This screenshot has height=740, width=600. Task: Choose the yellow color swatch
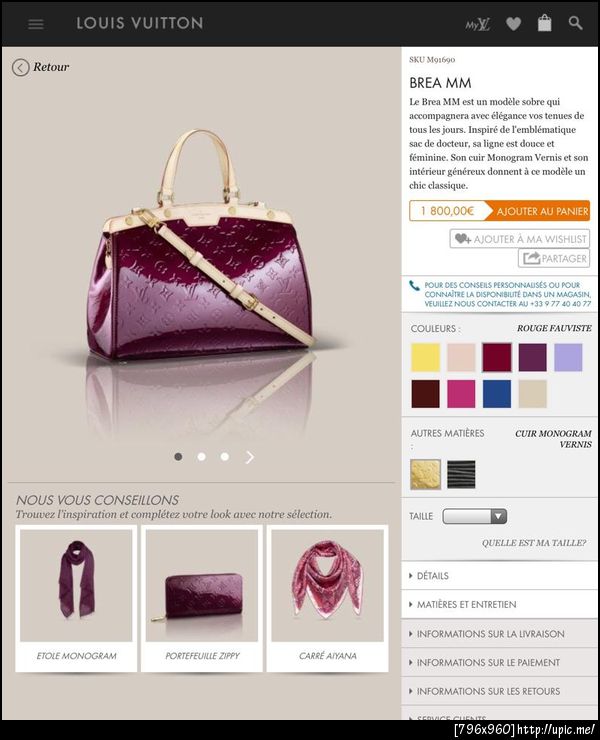425,357
